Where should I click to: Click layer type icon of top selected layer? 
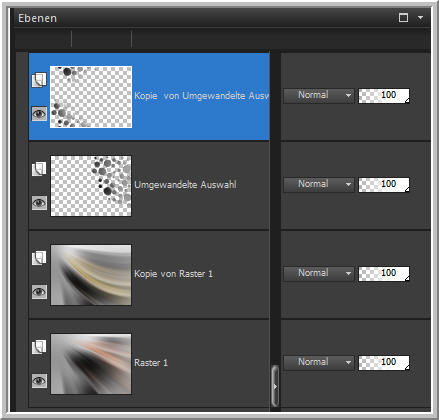point(39,80)
